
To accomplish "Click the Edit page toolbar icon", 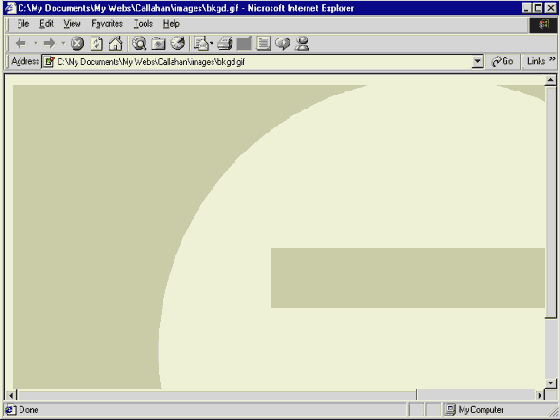I will pos(263,44).
